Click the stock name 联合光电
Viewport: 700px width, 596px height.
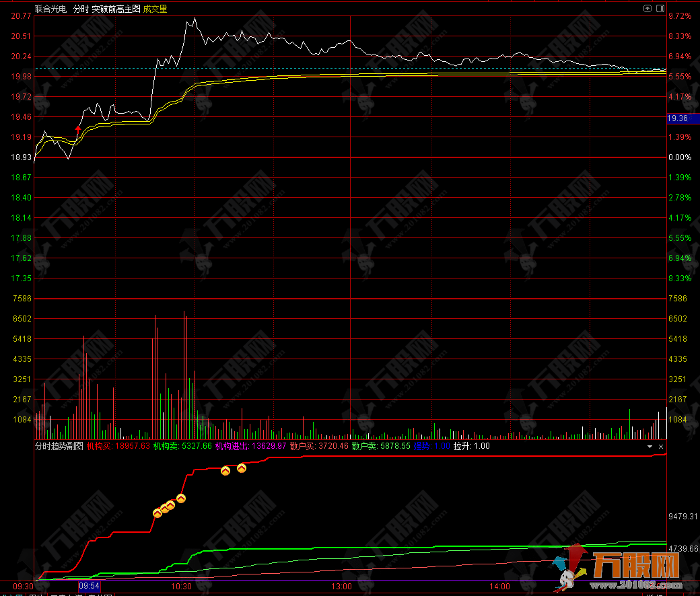(x=50, y=9)
